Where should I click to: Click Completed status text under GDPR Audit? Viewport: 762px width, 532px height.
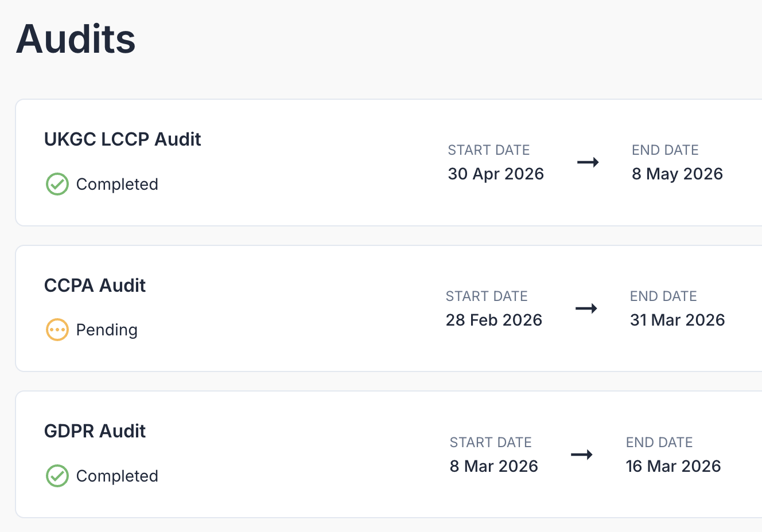pyautogui.click(x=117, y=476)
